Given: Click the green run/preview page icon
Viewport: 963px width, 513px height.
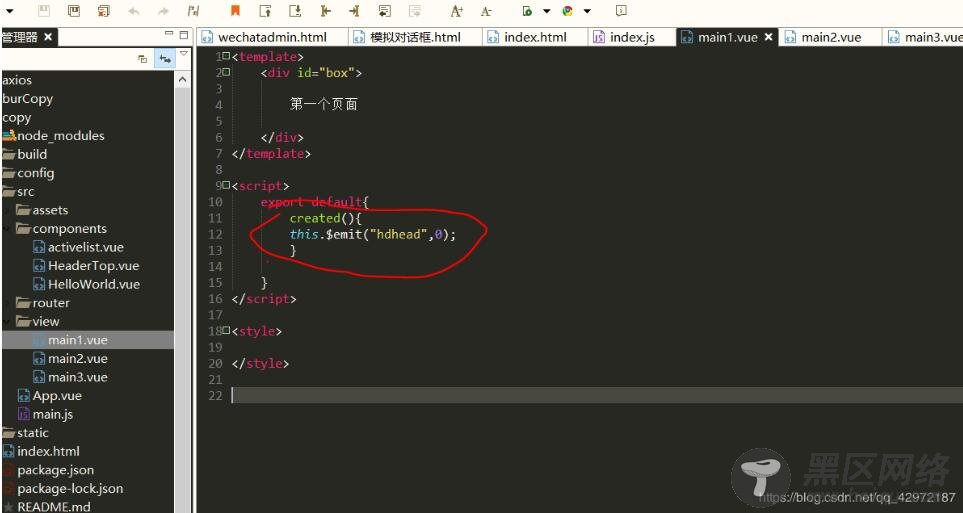Looking at the screenshot, I should point(527,10).
